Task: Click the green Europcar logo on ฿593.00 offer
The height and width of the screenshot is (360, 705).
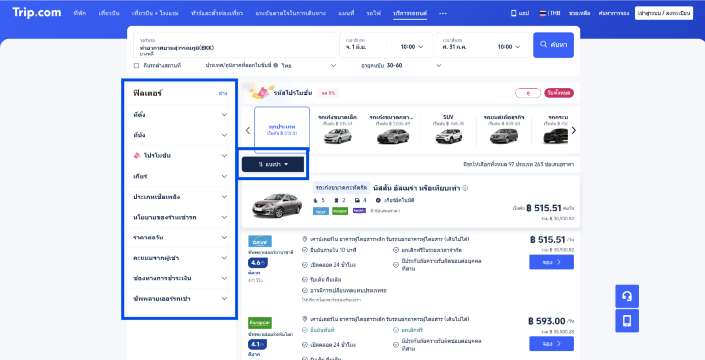Action: pyautogui.click(x=260, y=323)
